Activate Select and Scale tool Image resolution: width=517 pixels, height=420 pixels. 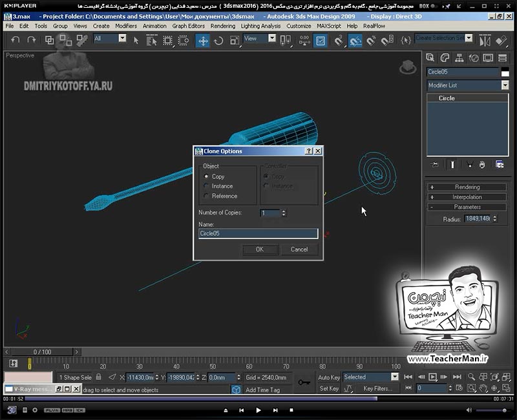click(235, 41)
